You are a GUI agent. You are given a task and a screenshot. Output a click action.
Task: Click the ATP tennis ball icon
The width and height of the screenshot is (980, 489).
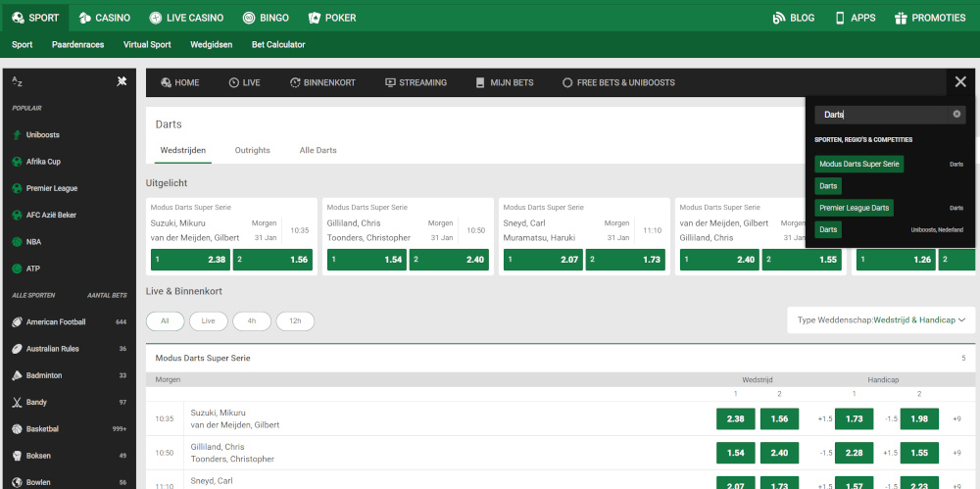pos(17,269)
